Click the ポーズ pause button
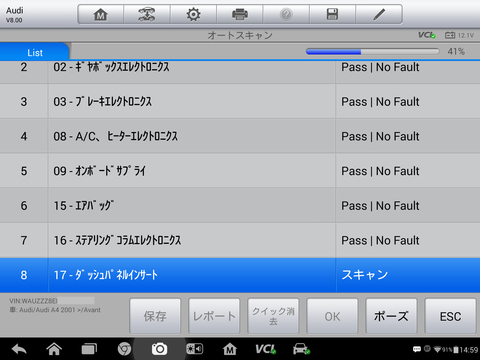This screenshot has width=480, height=360. click(391, 316)
